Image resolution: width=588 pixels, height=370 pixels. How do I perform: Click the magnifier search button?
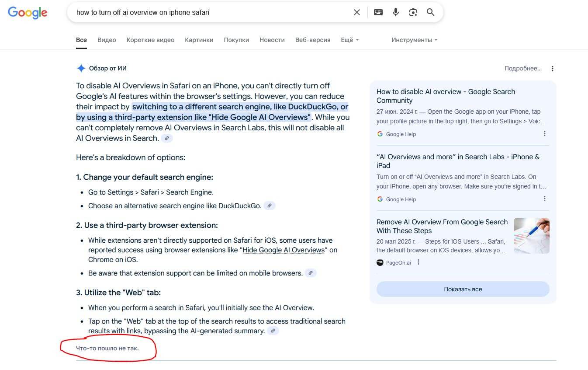point(431,12)
